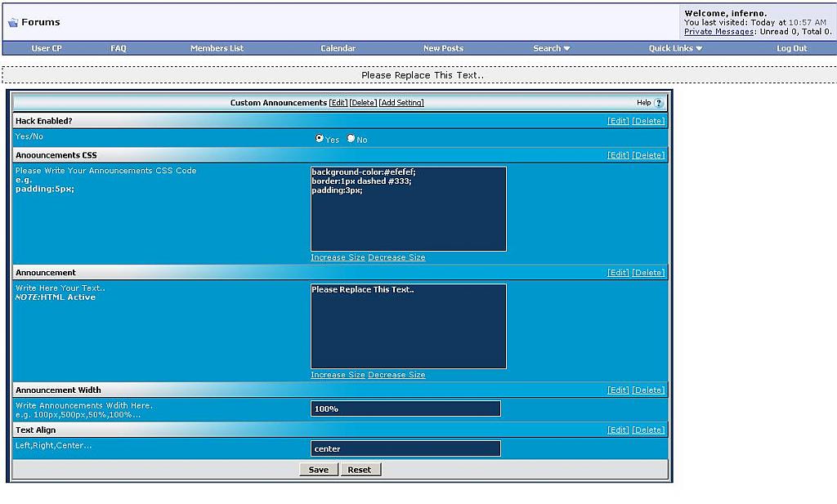This screenshot has width=837, height=504.
Task: Open the User CP menu item
Action: coord(47,48)
